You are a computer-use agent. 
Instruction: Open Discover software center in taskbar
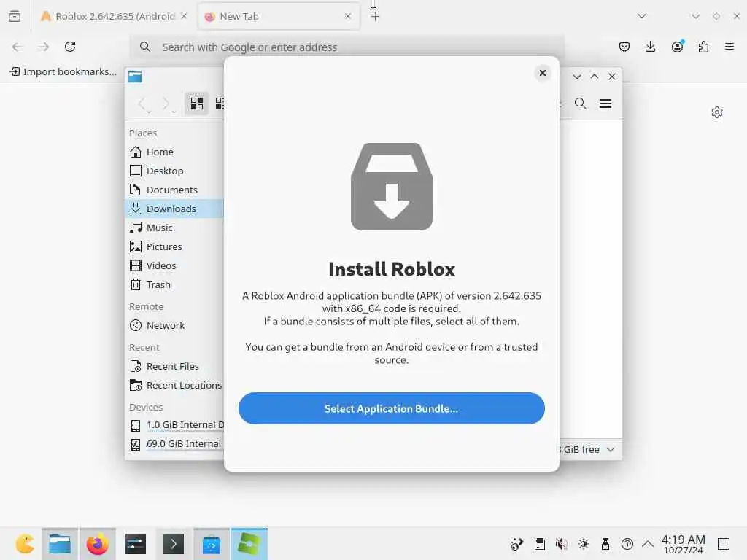(x=212, y=544)
